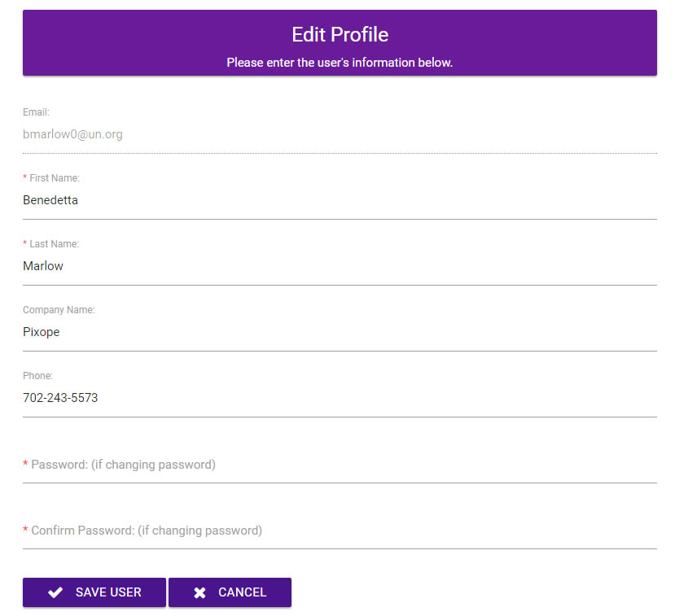Viewport: 675px width, 616px height.
Task: Focus the First Name field containing Benedetta
Action: point(340,200)
